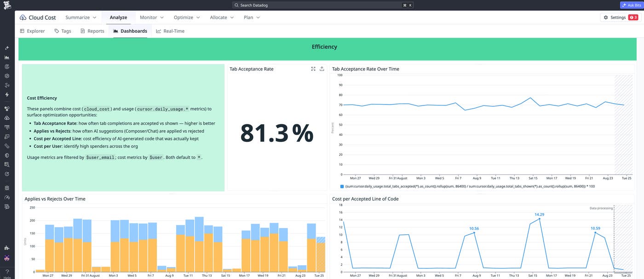Click the cloud_cost code snippet
Screen dimensions: 644x279
click(97, 109)
